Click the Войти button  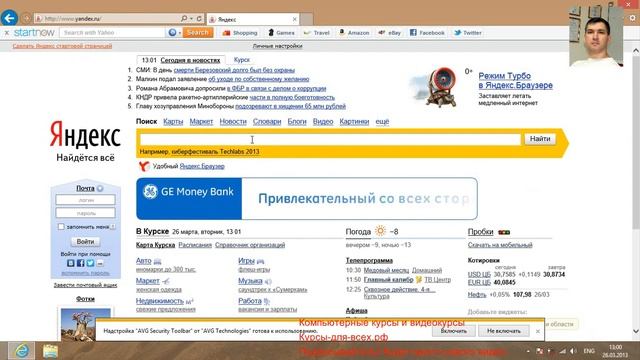85,242
